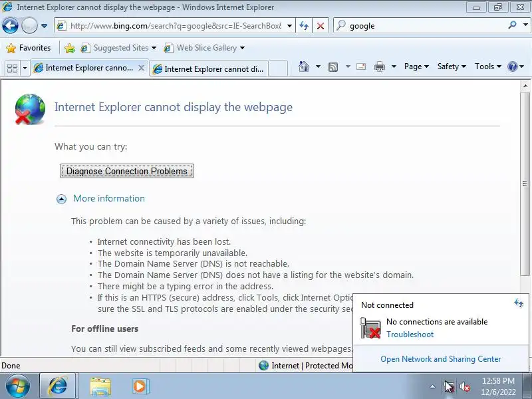Open the Windows Start button
532x399 pixels.
18,386
